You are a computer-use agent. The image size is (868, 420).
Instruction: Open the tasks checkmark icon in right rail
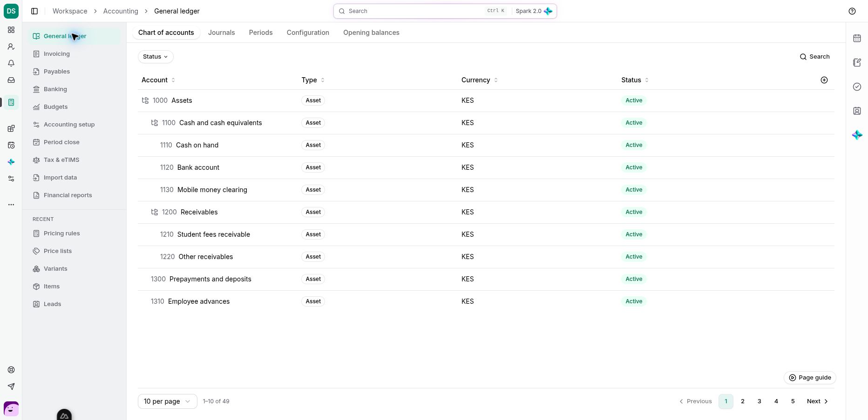(x=857, y=87)
